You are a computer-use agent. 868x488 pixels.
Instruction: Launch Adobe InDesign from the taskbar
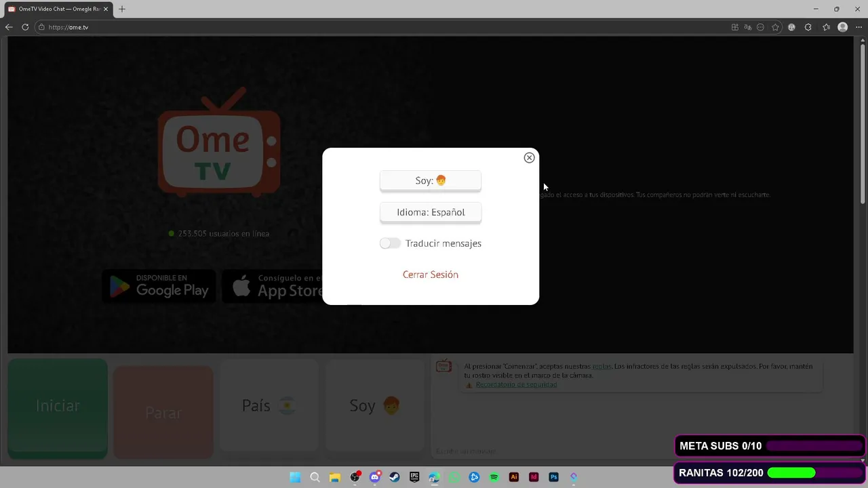click(534, 477)
